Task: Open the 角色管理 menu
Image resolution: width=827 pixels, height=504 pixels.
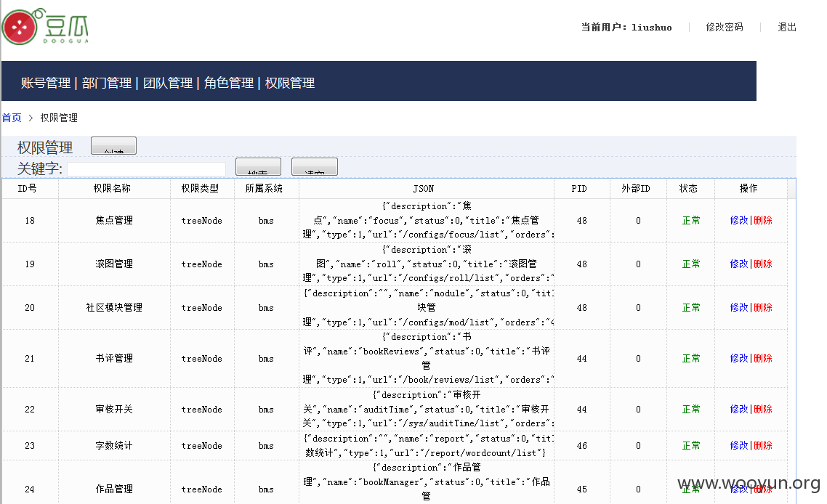Action: 229,83
